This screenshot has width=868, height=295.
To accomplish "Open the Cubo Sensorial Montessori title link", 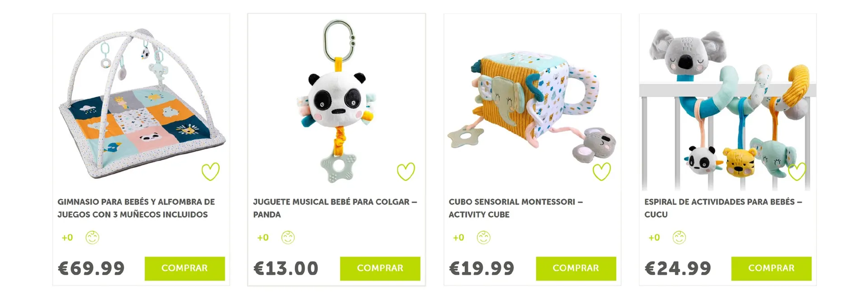I will [x=516, y=208].
